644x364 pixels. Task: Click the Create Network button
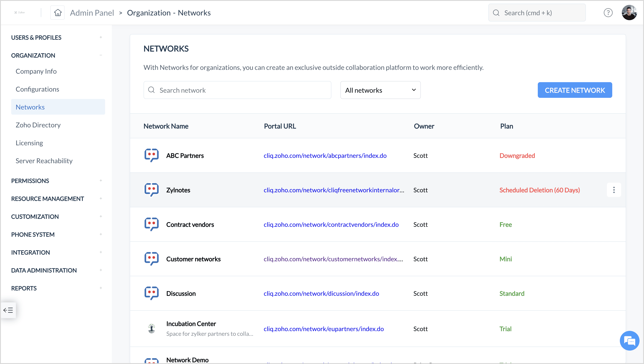(x=575, y=90)
